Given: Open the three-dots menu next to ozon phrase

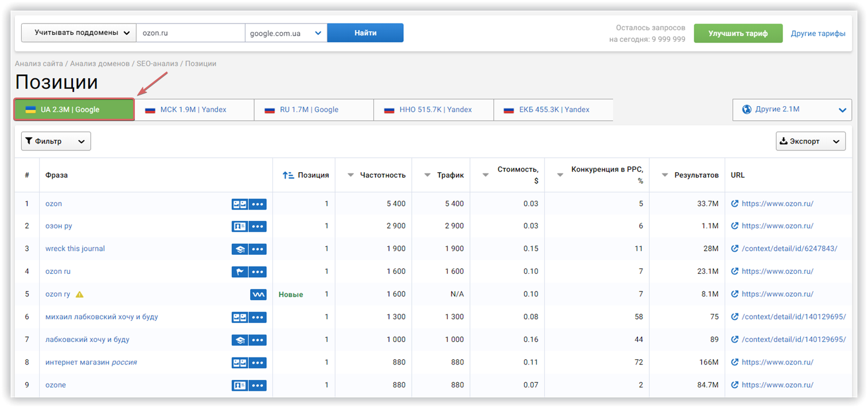Looking at the screenshot, I should (x=258, y=204).
